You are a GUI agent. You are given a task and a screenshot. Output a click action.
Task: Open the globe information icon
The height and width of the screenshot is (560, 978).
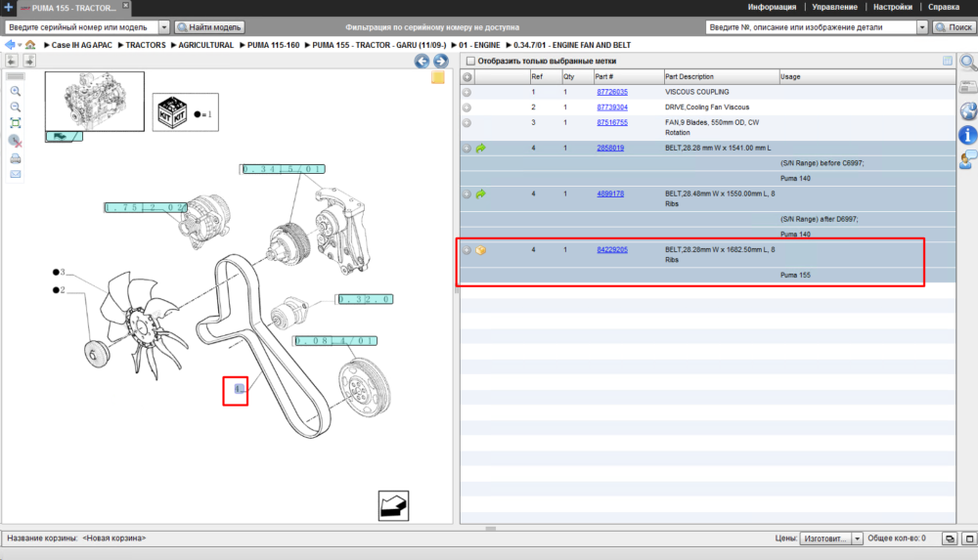(x=968, y=111)
